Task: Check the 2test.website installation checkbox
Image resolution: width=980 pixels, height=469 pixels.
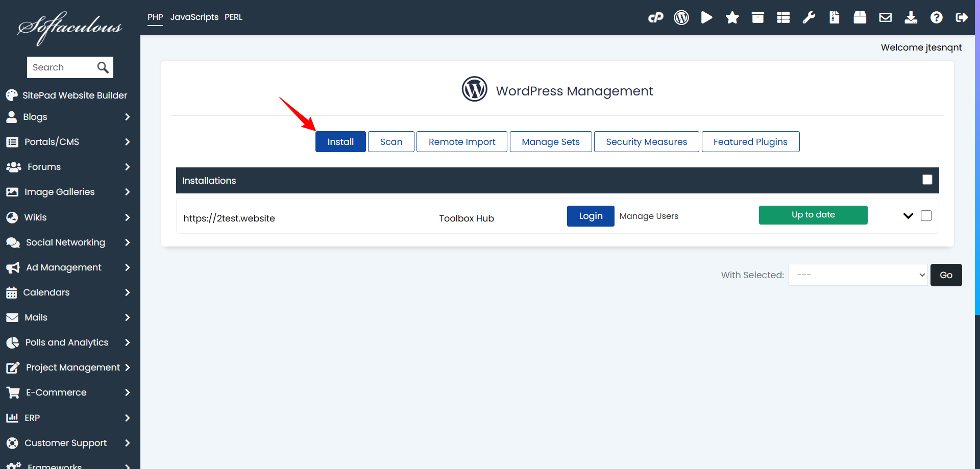Action: coord(926,216)
